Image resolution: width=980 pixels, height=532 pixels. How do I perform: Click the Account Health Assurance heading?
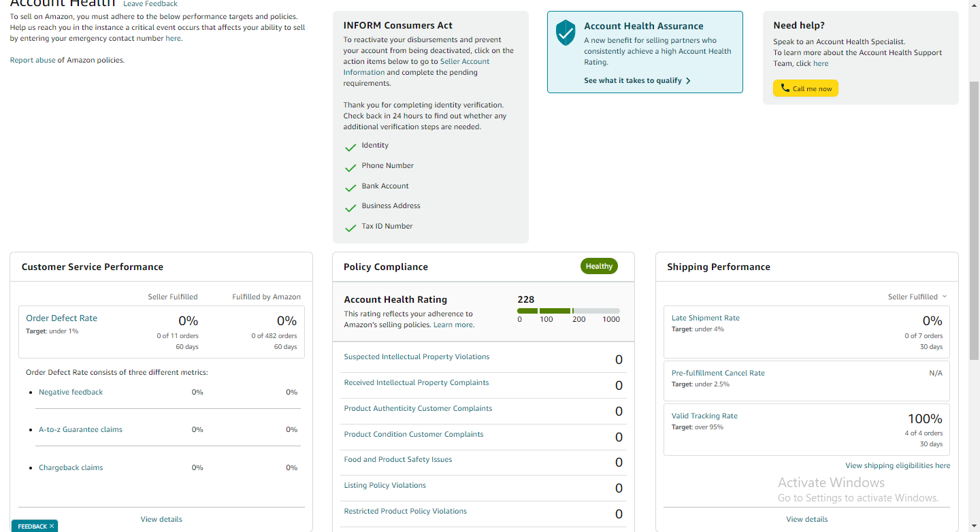(x=644, y=27)
